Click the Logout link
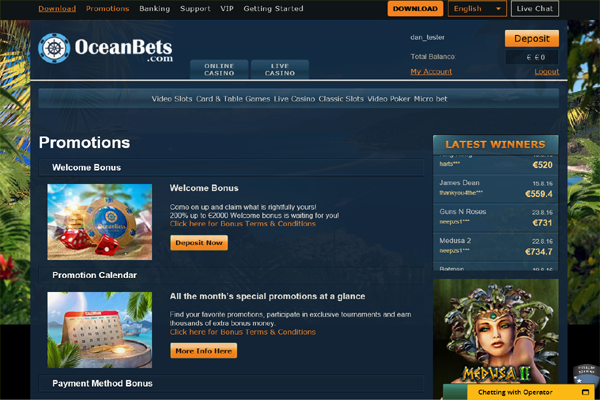Viewport: 600px width, 400px height. tap(546, 72)
